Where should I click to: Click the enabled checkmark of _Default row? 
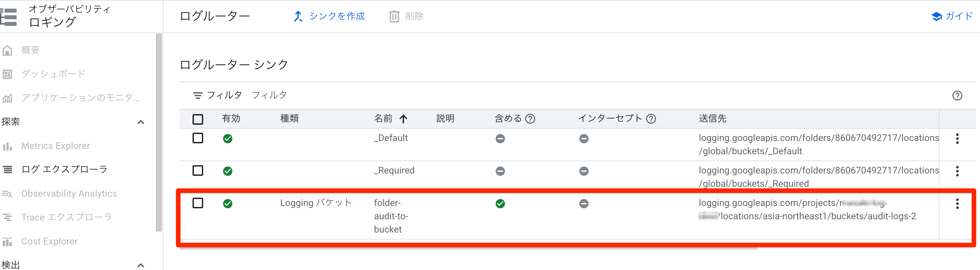tap(228, 138)
